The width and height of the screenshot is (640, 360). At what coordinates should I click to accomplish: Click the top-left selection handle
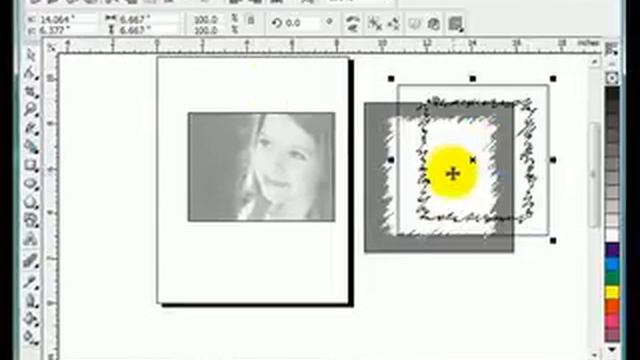[x=391, y=78]
